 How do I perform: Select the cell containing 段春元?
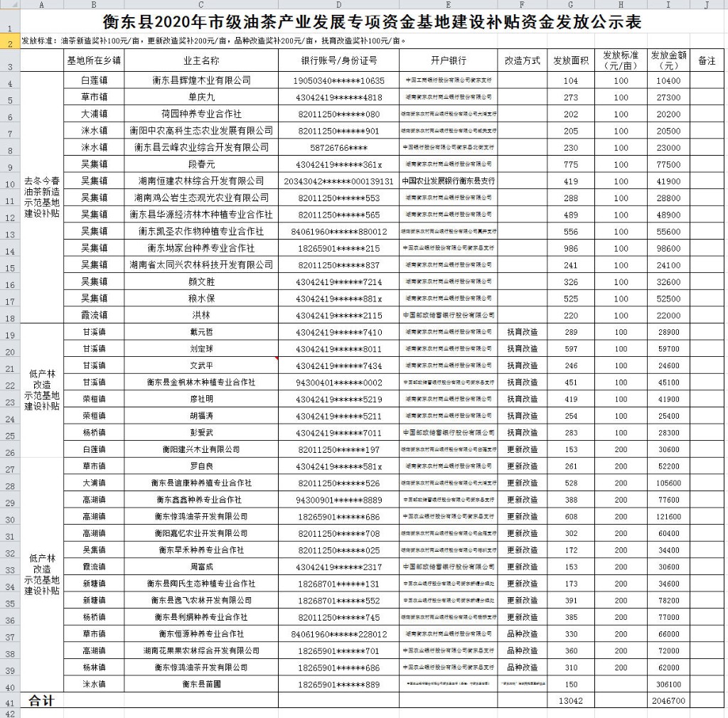pyautogui.click(x=201, y=164)
